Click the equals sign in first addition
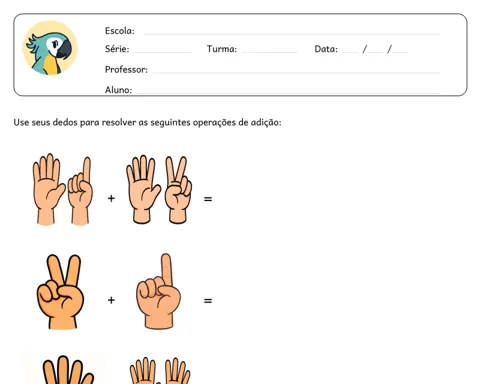 [x=208, y=199]
